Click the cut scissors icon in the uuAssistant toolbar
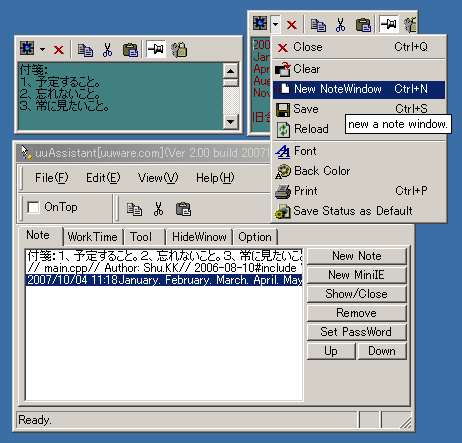Screen dimensions: 462x443 tap(158, 209)
